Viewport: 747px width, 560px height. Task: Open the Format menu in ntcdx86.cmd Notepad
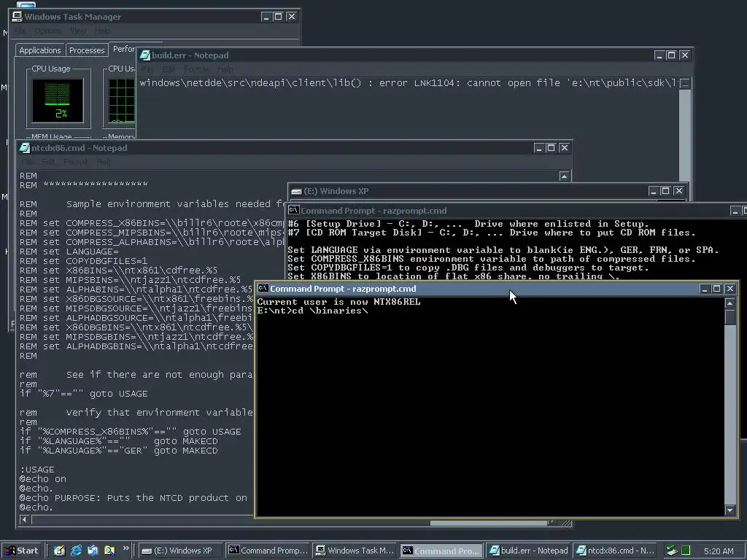point(75,162)
